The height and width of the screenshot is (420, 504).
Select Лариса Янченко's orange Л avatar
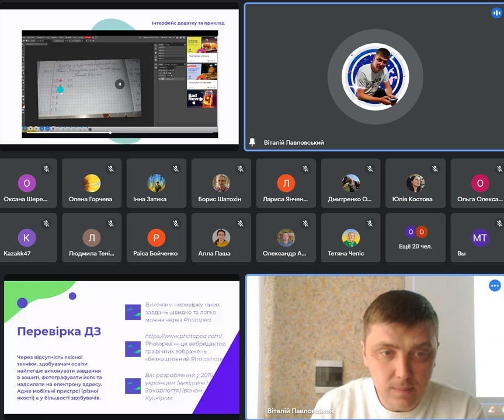click(286, 183)
